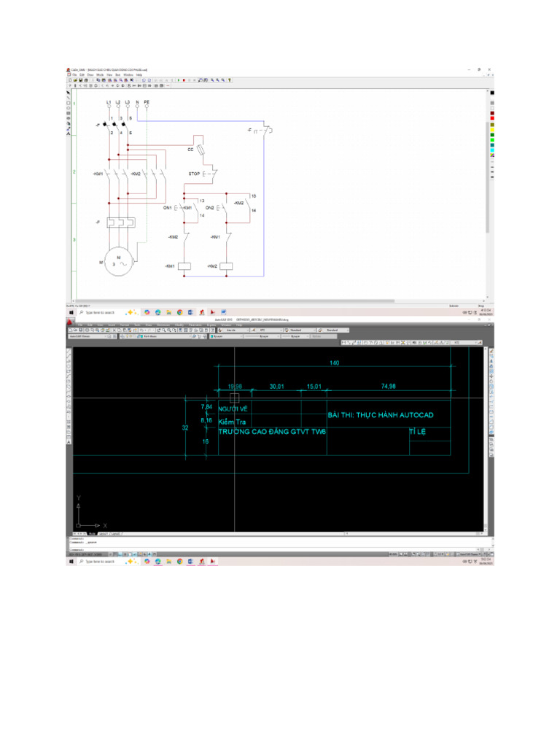
Task: Open the Modify menu in AutoCAD
Action: coord(179,325)
